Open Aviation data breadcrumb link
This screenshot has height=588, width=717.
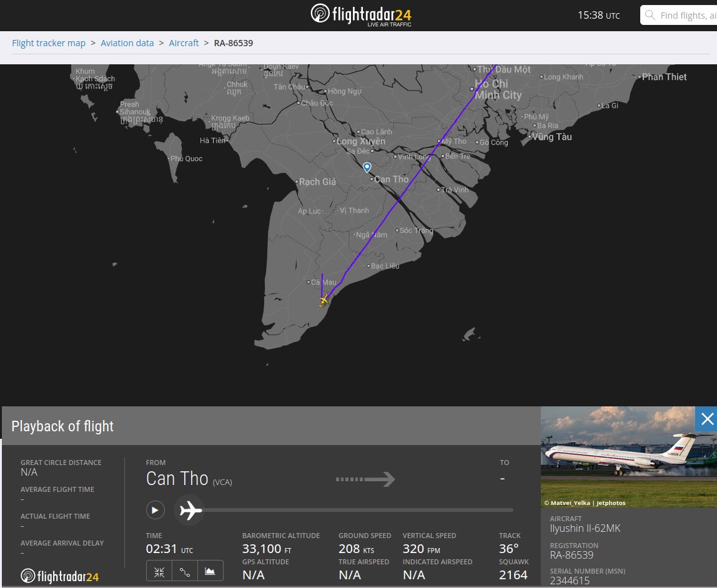[127, 43]
